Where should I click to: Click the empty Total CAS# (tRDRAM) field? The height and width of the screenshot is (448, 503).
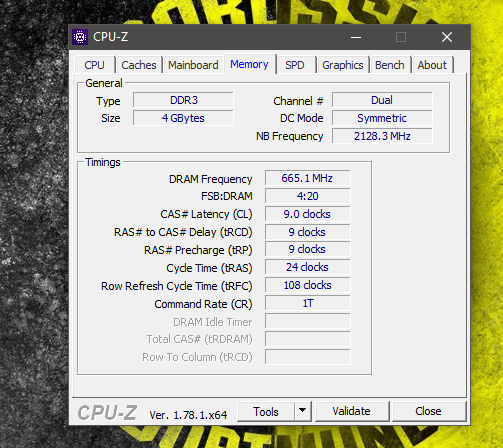tap(307, 339)
